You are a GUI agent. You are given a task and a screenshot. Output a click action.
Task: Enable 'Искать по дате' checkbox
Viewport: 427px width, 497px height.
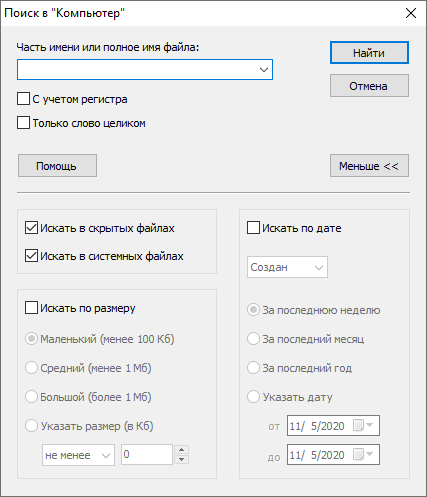tap(253, 228)
